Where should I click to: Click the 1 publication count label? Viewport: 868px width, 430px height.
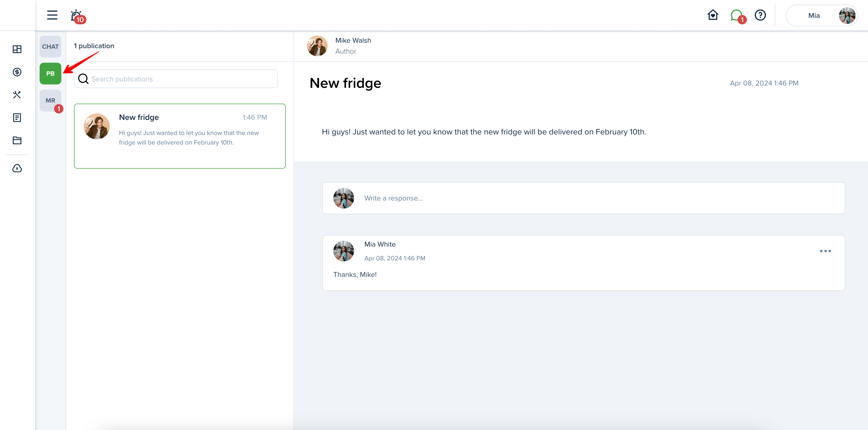tap(94, 46)
